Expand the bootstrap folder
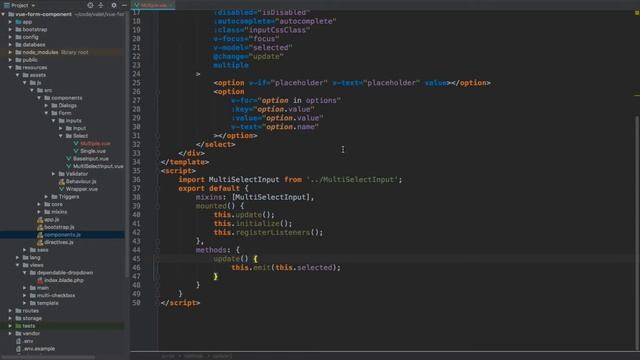 pyautogui.click(x=10, y=29)
